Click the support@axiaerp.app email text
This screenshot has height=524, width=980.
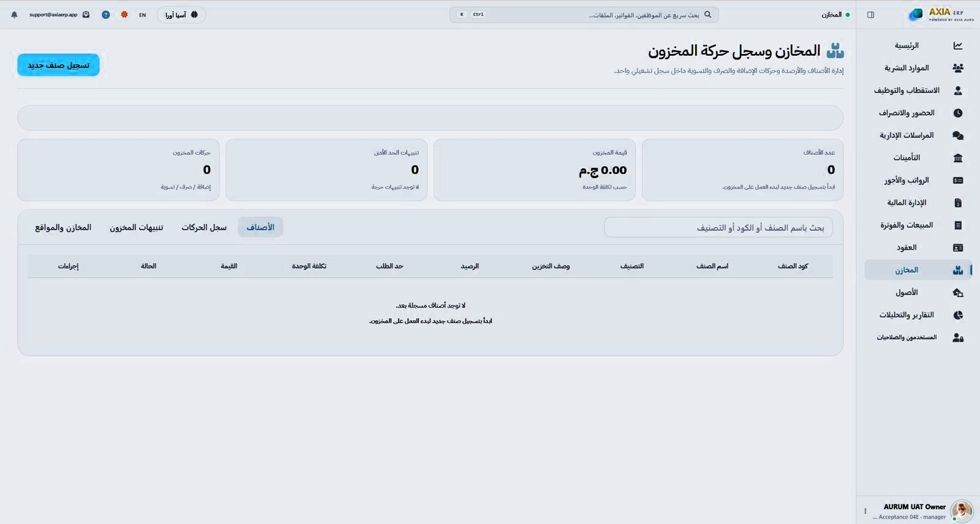[53, 15]
